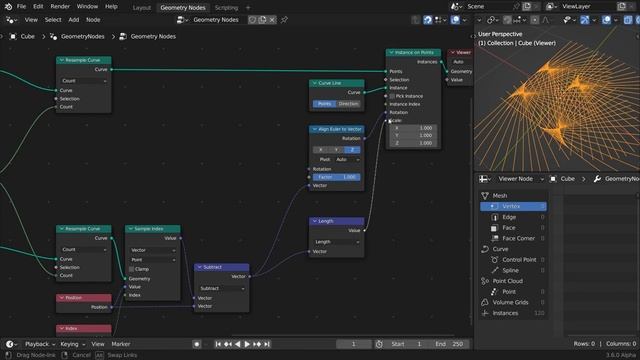
Task: Open Count mode dropdown on top Resample Curve
Action: [84, 81]
